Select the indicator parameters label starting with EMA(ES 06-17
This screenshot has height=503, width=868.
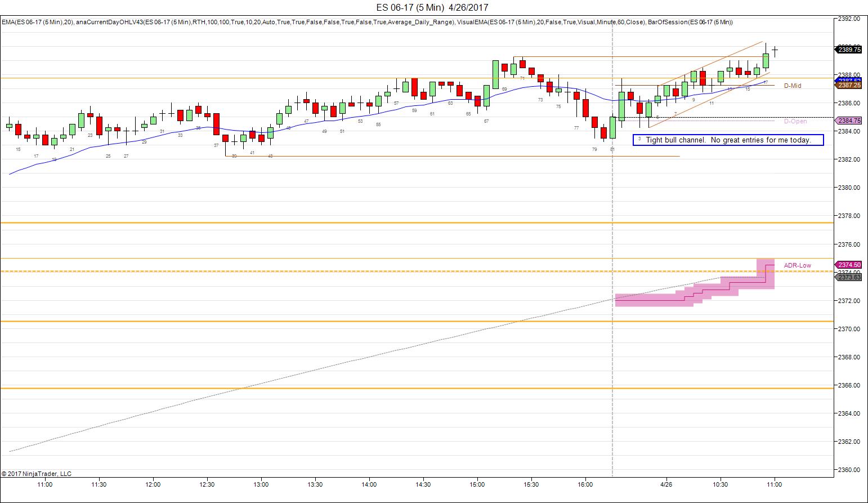click(x=367, y=22)
